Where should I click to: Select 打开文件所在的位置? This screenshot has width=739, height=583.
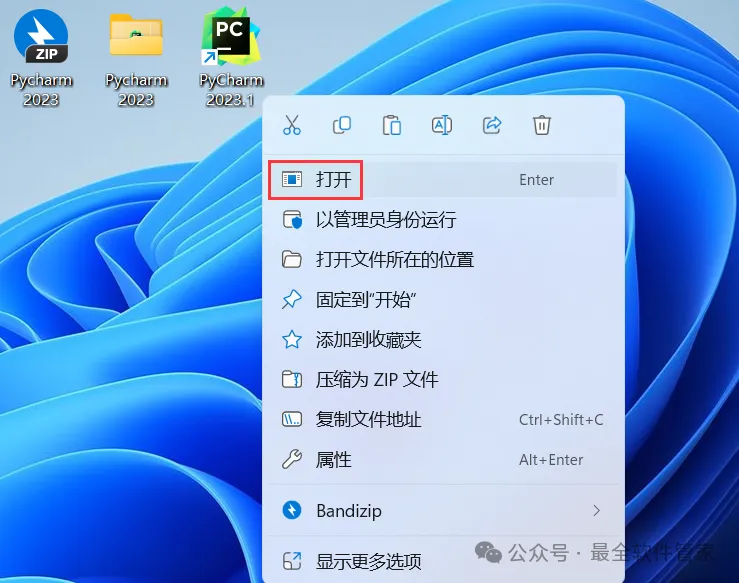[x=443, y=260]
